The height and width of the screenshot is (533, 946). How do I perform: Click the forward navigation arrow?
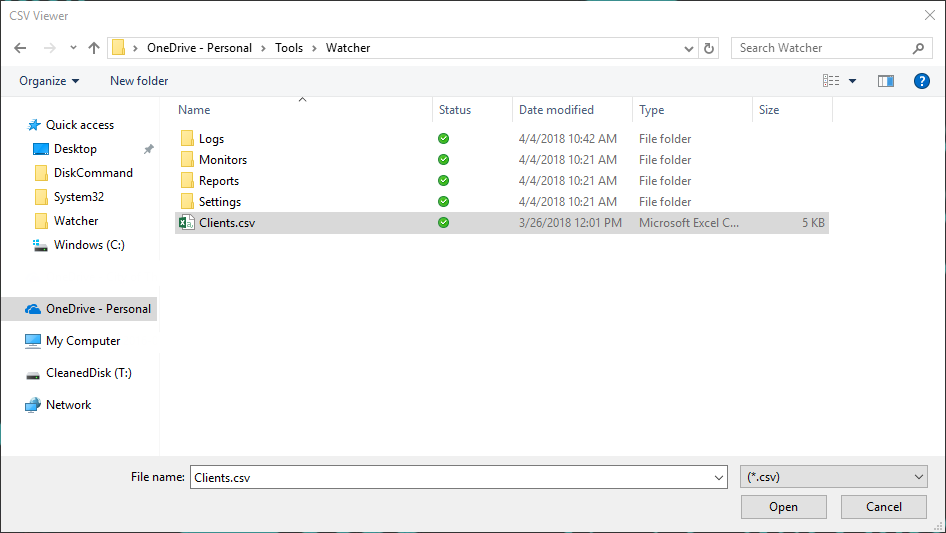coord(49,48)
